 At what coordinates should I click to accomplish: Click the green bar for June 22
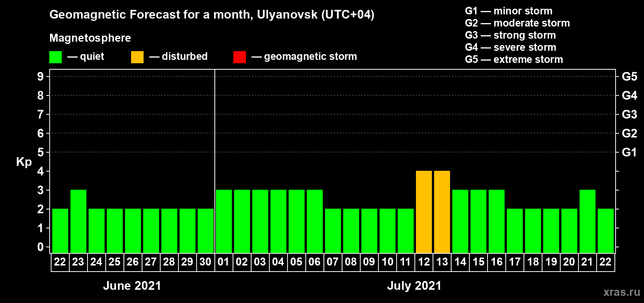[60, 231]
